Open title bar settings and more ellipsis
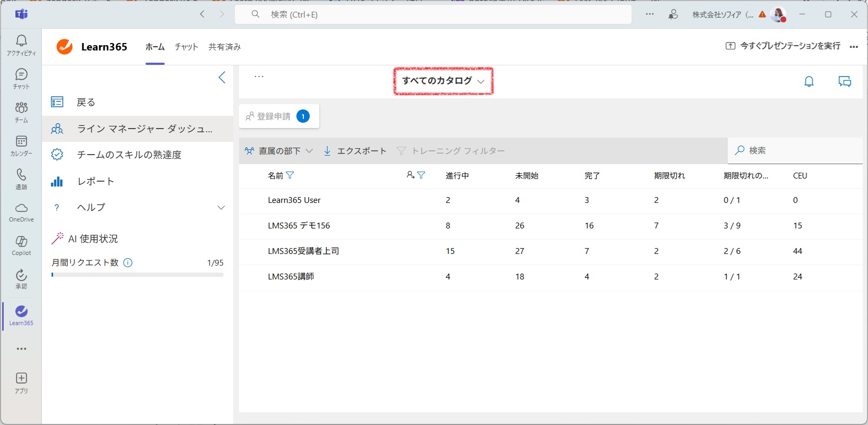868x425 pixels. (650, 14)
